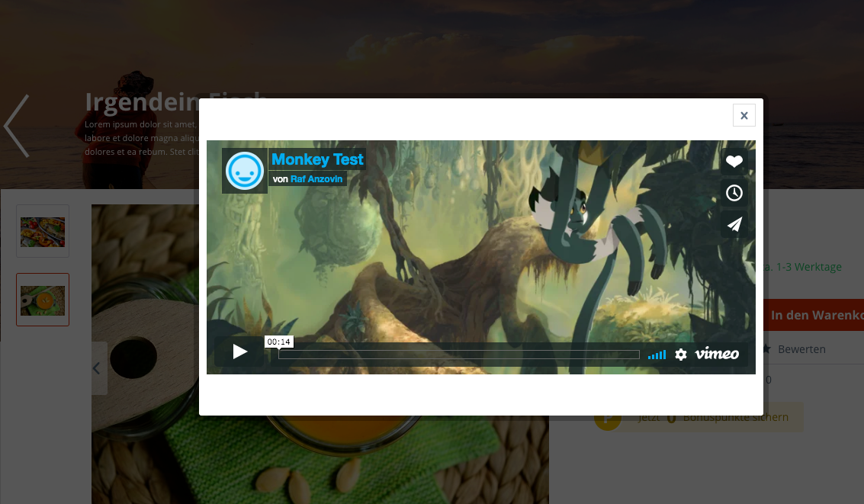
Task: Adjust volume using the blue bars
Action: click(657, 355)
